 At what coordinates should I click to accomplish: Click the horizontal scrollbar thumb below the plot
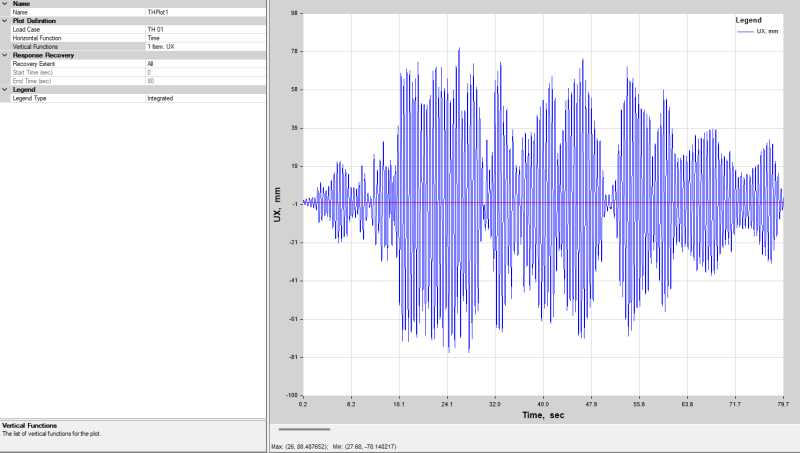point(305,429)
